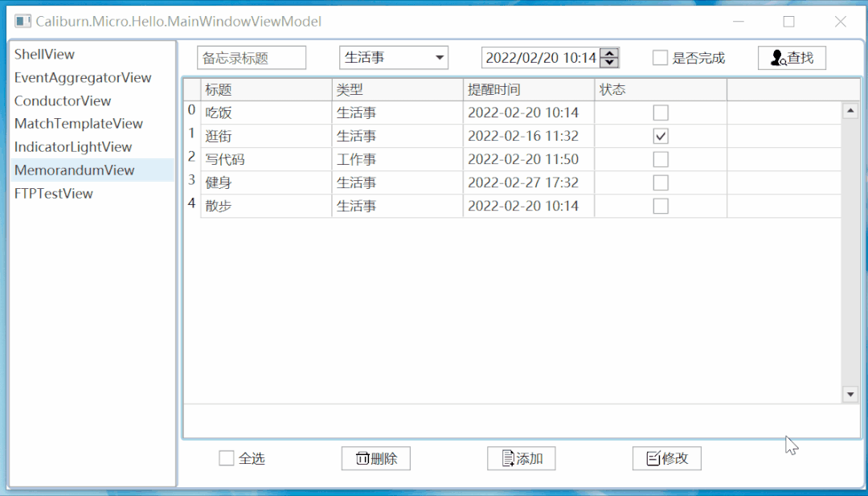Maximize the application window
Screen dimensions: 868x496
pos(789,22)
